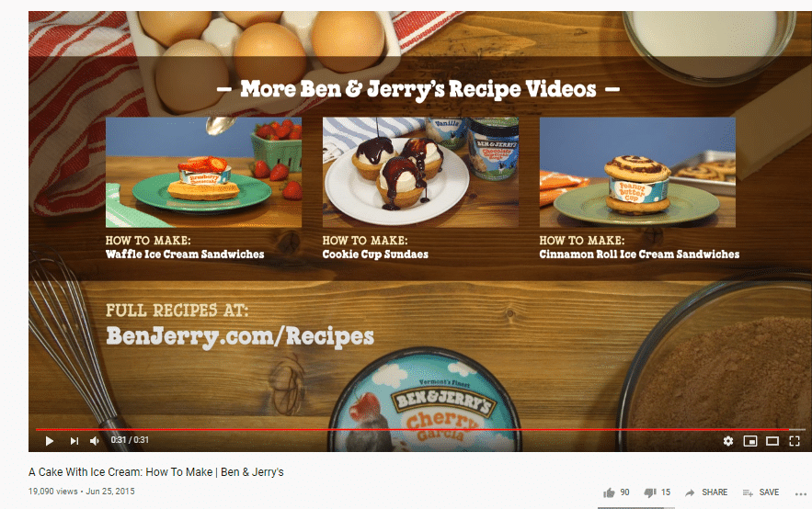Image resolution: width=812 pixels, height=509 pixels.
Task: Click the Waffle Ice Cream Sandwiches title text
Action: coord(185,254)
